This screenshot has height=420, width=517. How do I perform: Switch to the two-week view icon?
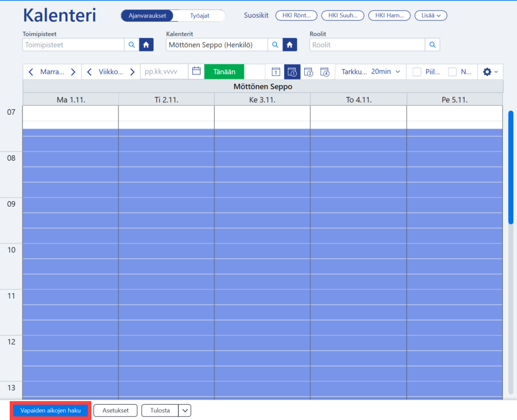click(308, 71)
